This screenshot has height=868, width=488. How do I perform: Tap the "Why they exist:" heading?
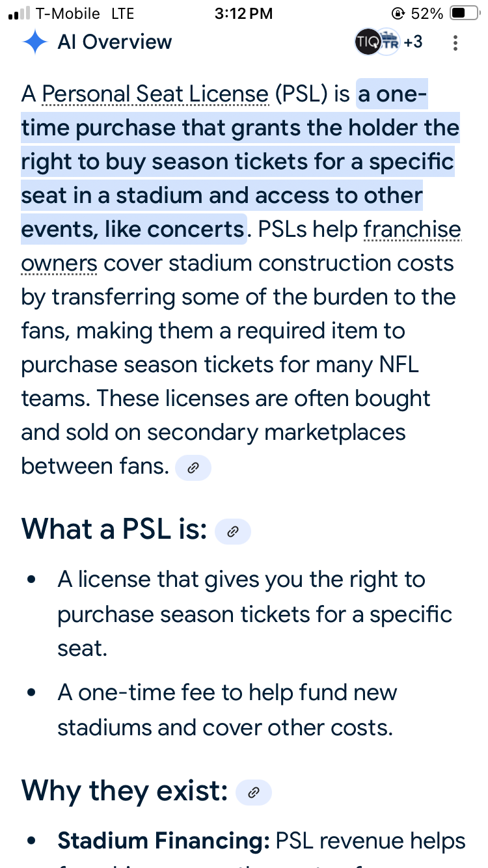coord(124,791)
